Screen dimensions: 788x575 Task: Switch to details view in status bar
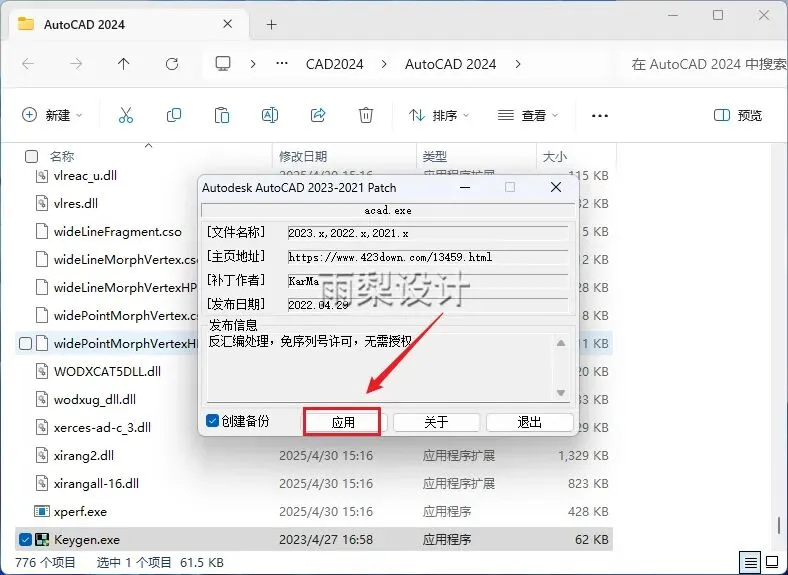750,561
